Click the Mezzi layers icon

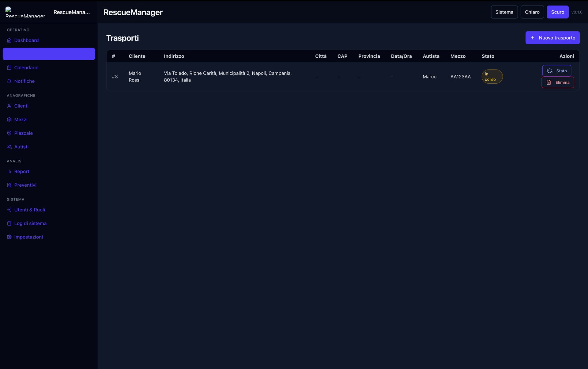coord(9,120)
